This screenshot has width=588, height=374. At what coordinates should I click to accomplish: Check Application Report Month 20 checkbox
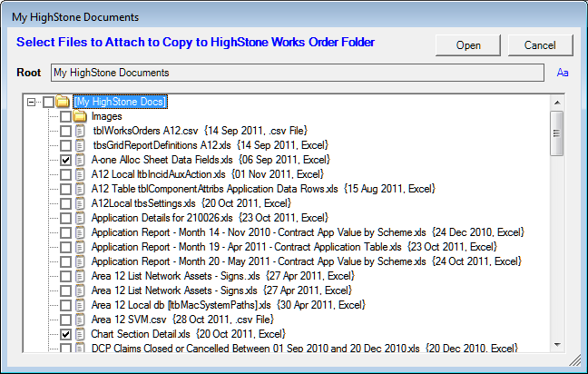point(65,261)
